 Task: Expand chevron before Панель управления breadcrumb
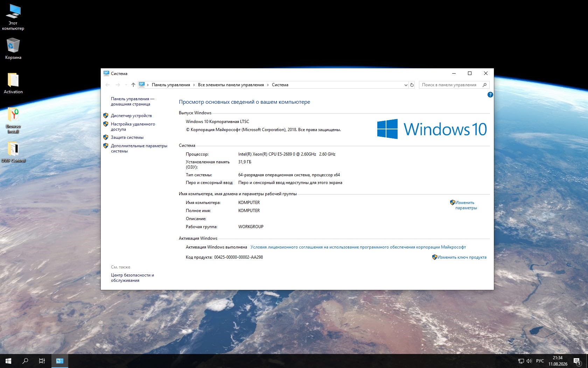(x=148, y=85)
